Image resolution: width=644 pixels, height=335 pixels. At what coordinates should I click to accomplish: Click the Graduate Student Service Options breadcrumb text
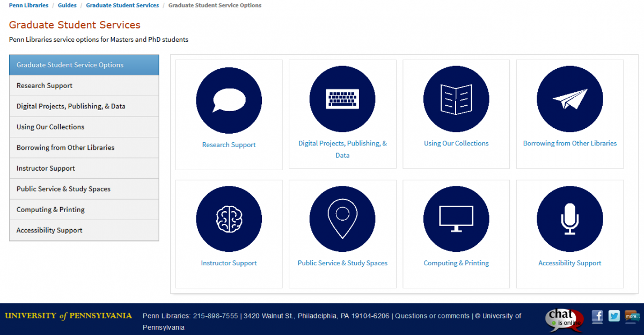[x=215, y=5]
